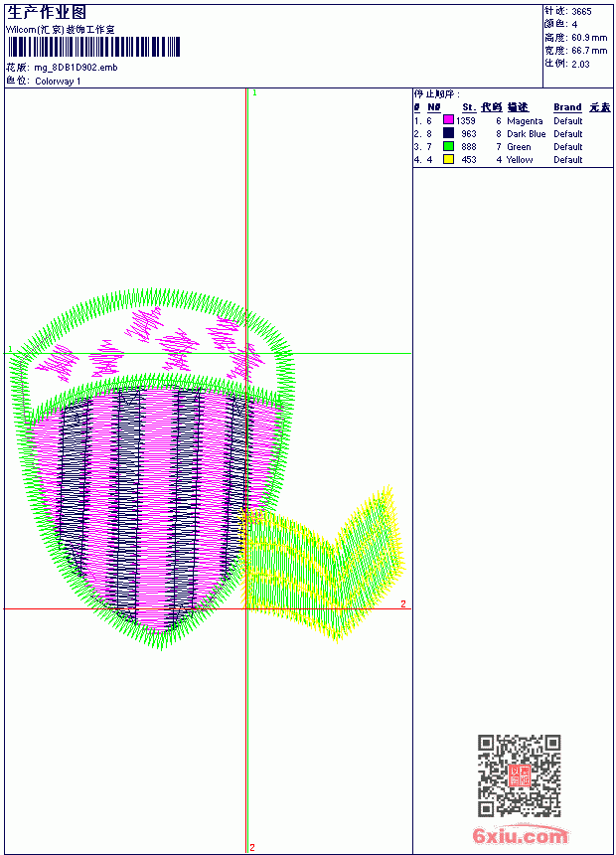Click the red marker 2 at right
The width and height of the screenshot is (616, 855).
[403, 603]
